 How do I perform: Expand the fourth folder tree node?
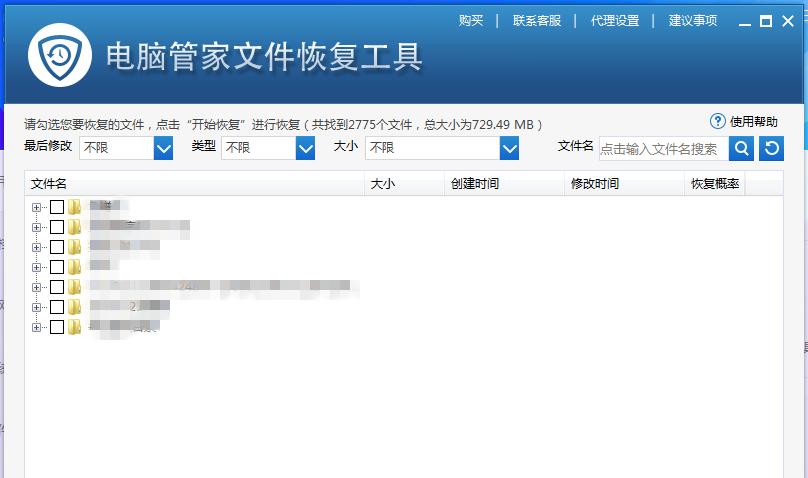pos(36,267)
